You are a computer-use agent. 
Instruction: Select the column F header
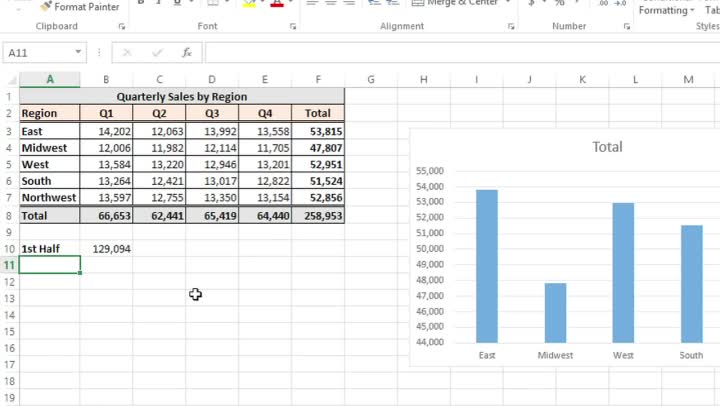[317, 80]
